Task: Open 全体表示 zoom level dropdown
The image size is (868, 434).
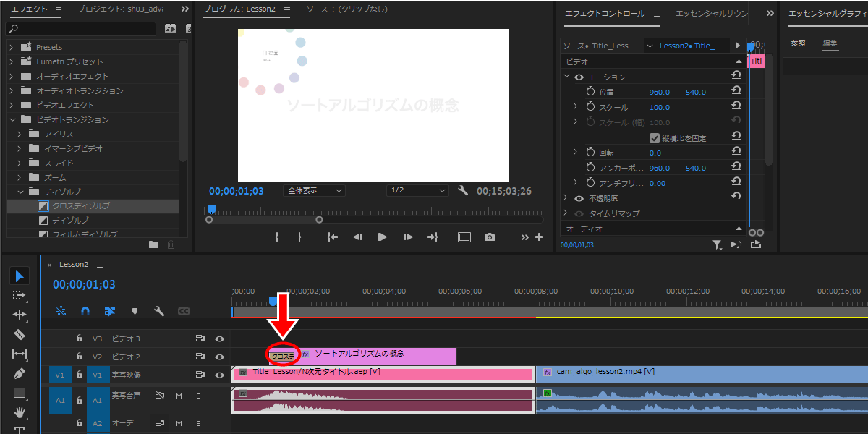Action: (313, 191)
